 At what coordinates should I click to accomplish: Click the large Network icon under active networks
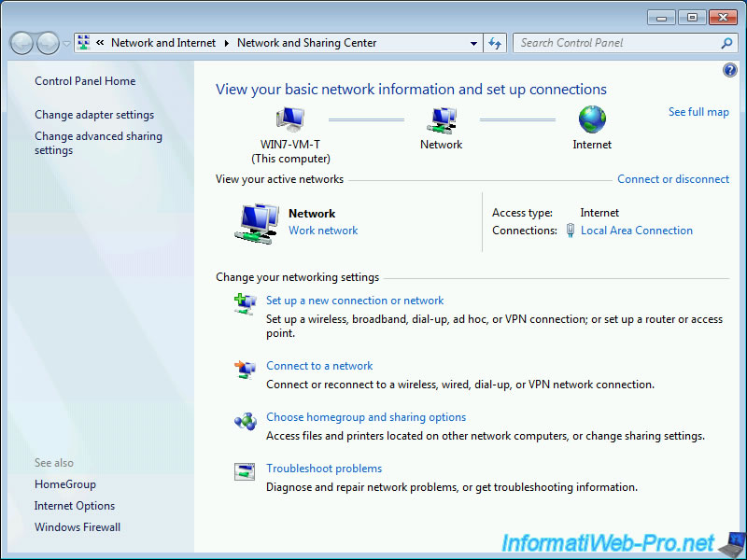tap(257, 224)
